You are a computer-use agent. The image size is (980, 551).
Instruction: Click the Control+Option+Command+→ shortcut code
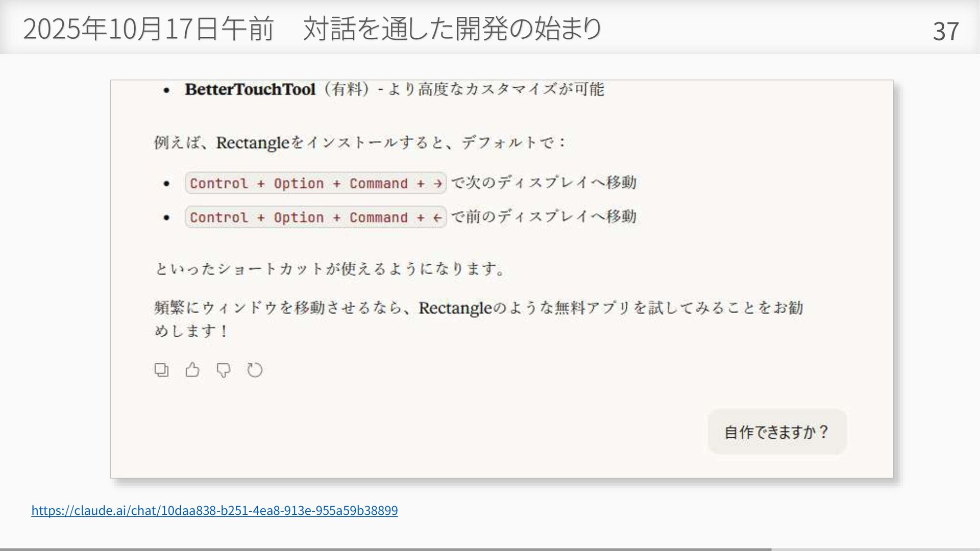[315, 183]
